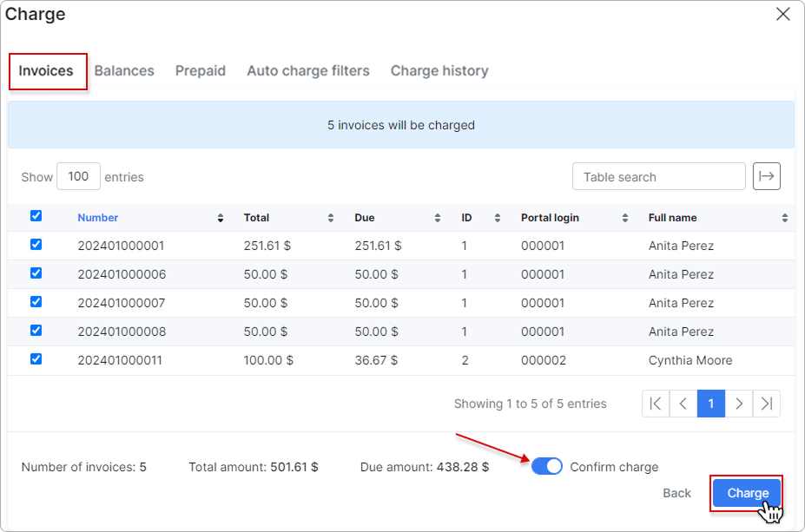Open the Balances tab
This screenshot has height=532, width=805.
coord(124,71)
